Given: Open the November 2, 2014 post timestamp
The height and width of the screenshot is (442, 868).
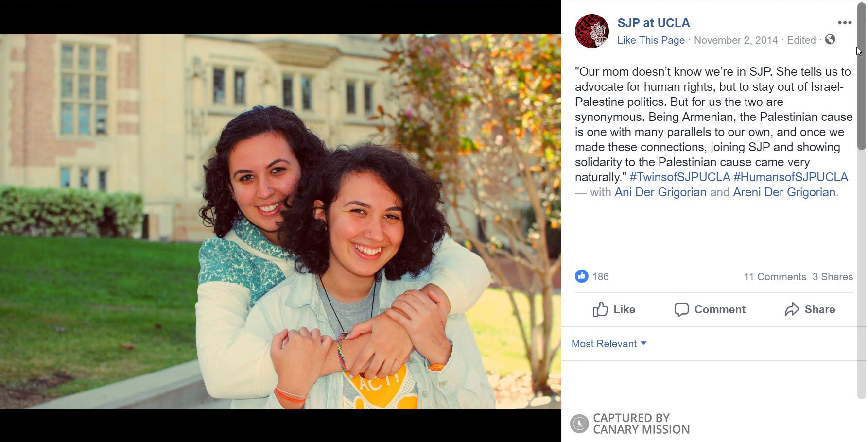Looking at the screenshot, I should (735, 40).
